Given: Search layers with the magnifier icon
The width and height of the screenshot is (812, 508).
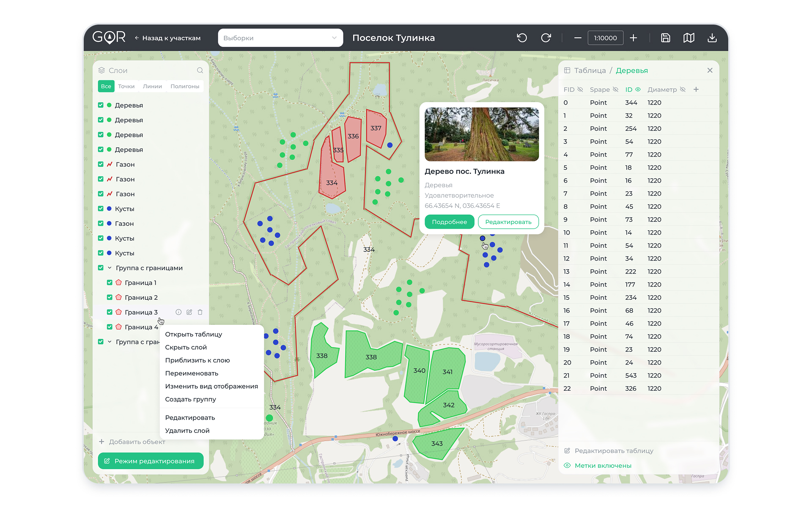Looking at the screenshot, I should point(200,70).
